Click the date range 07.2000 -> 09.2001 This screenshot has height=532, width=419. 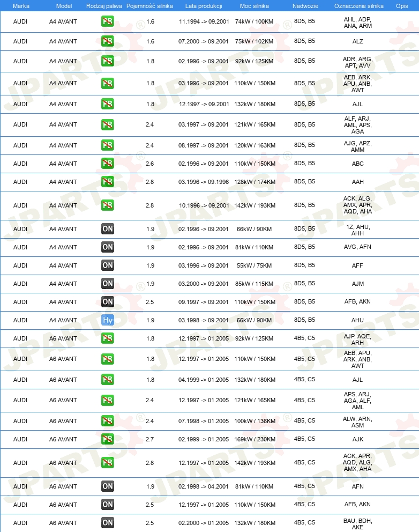204,41
